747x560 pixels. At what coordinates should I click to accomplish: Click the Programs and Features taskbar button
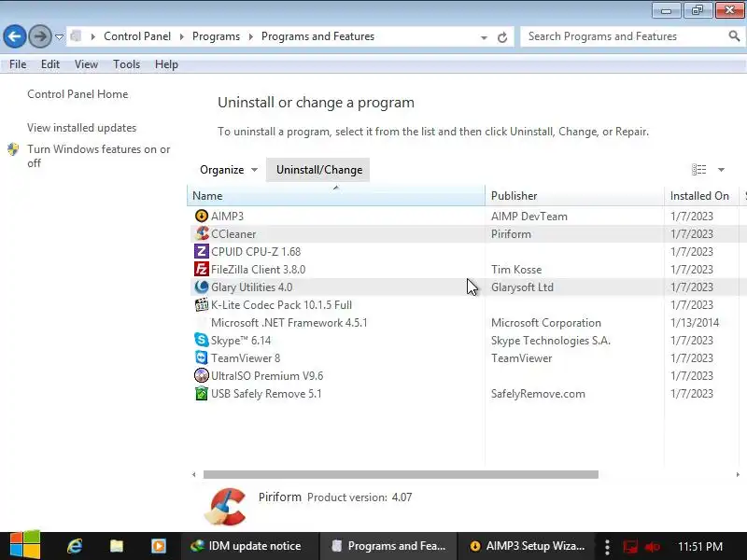click(x=388, y=546)
